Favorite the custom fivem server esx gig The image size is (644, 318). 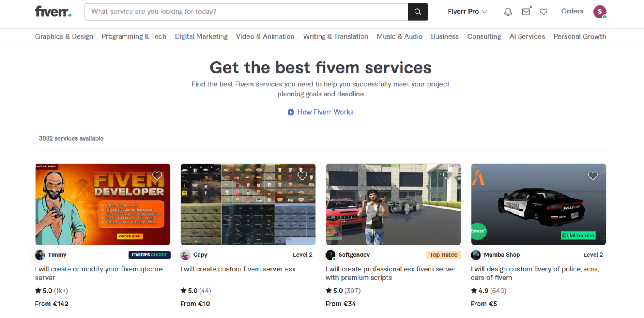302,175
